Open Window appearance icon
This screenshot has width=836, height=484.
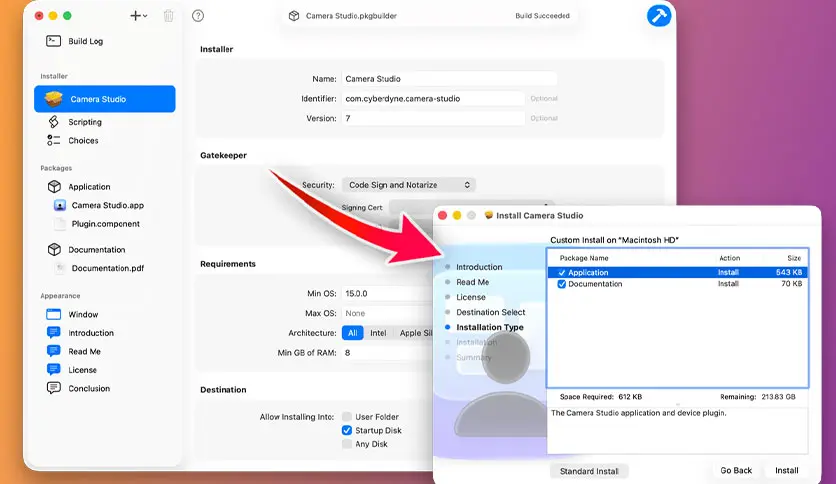click(53, 314)
